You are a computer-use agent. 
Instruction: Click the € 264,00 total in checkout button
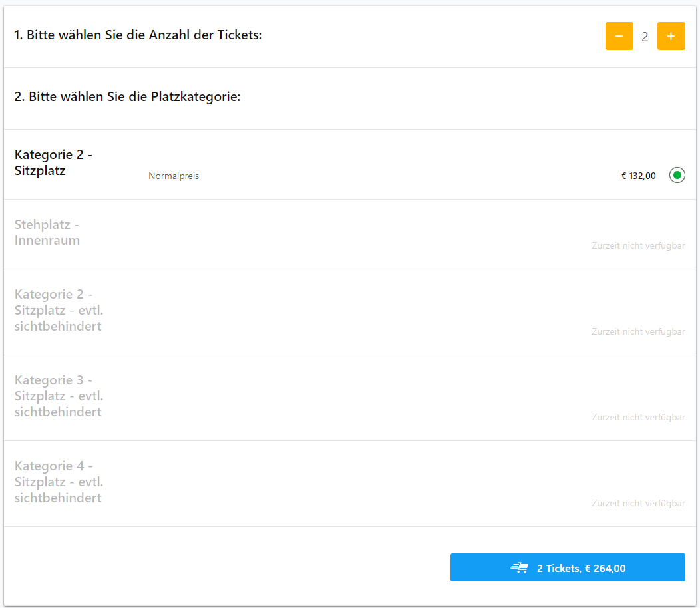[605, 568]
